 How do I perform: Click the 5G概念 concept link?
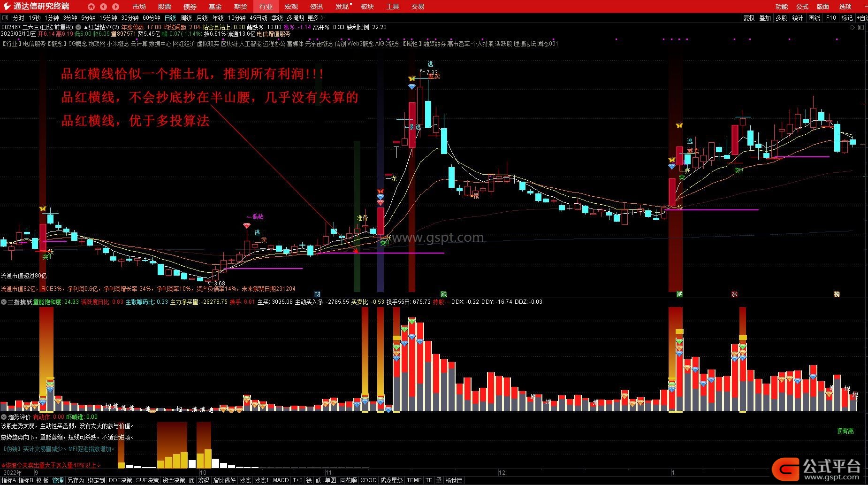pyautogui.click(x=77, y=44)
